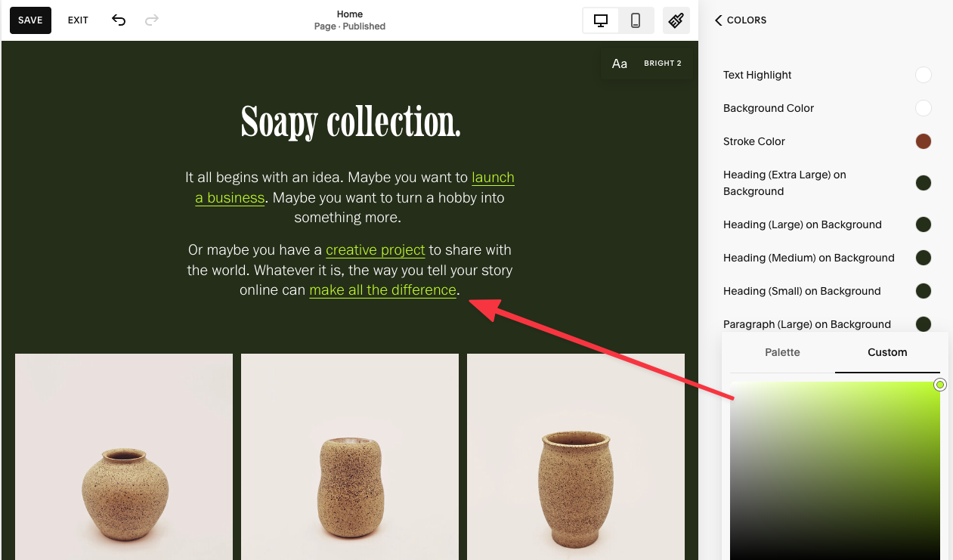Open Heading (Medium) on Background swatch
This screenshot has height=560, width=953.
924,258
